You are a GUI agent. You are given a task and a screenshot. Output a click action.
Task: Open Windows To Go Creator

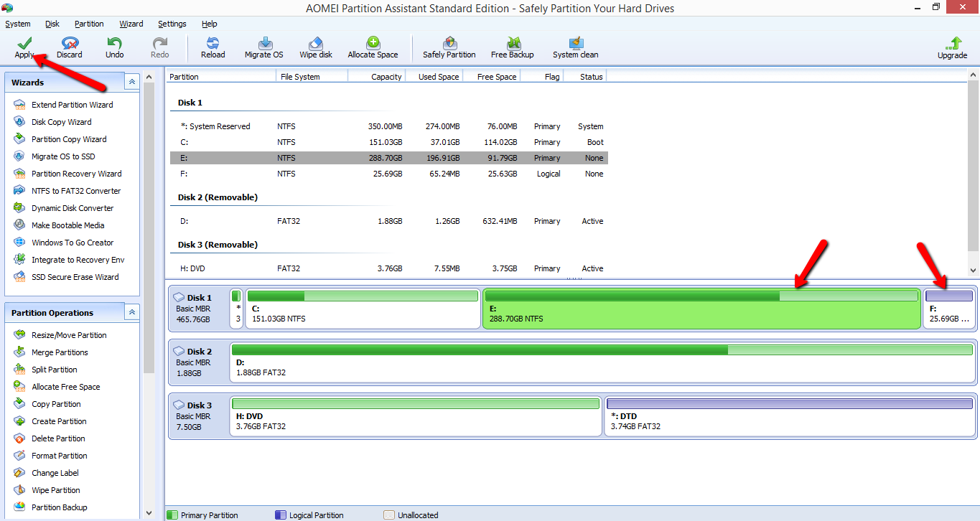point(73,243)
